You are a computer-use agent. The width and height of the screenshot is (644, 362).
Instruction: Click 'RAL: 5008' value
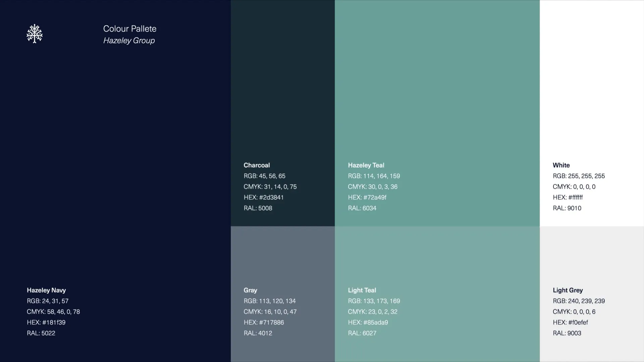pyautogui.click(x=258, y=208)
